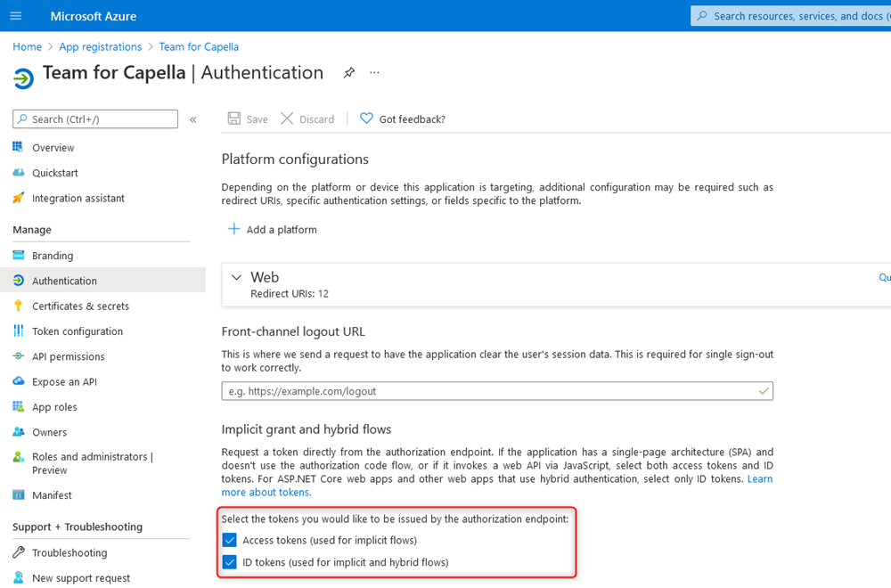The height and width of the screenshot is (588, 891).
Task: Pin the Authentication blade to dashboard
Action: [348, 73]
